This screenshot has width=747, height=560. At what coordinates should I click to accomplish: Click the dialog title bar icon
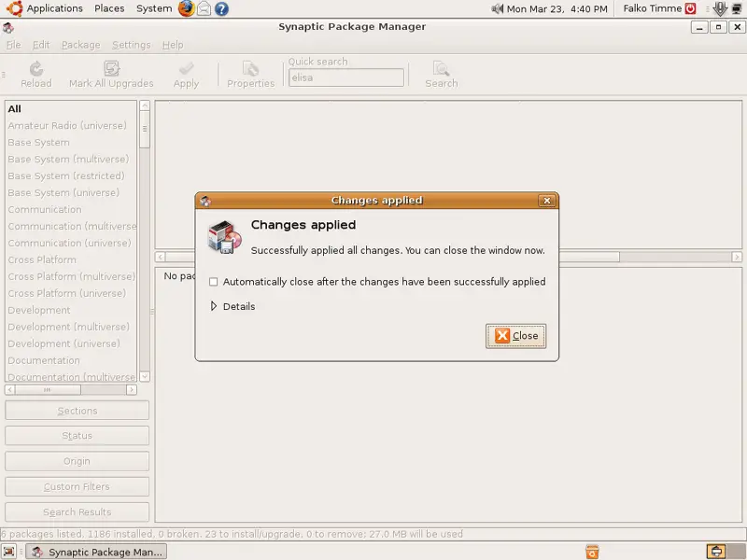(x=205, y=201)
